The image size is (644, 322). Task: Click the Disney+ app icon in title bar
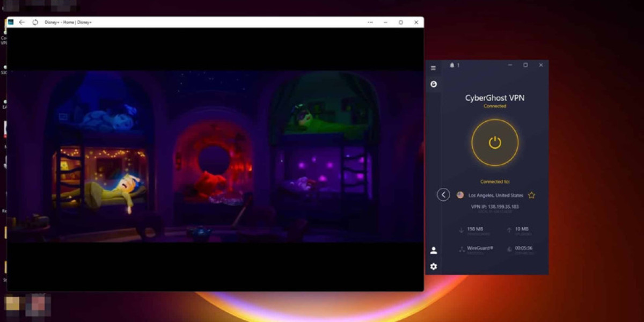(10, 23)
